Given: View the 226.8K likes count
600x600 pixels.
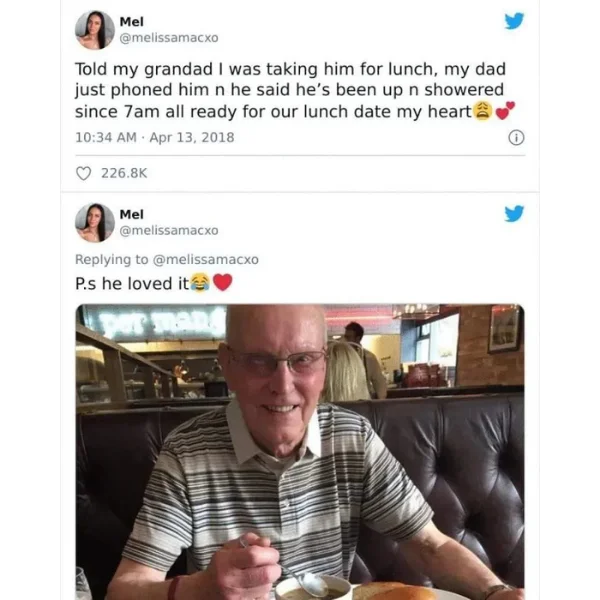Looking at the screenshot, I should [x=124, y=173].
